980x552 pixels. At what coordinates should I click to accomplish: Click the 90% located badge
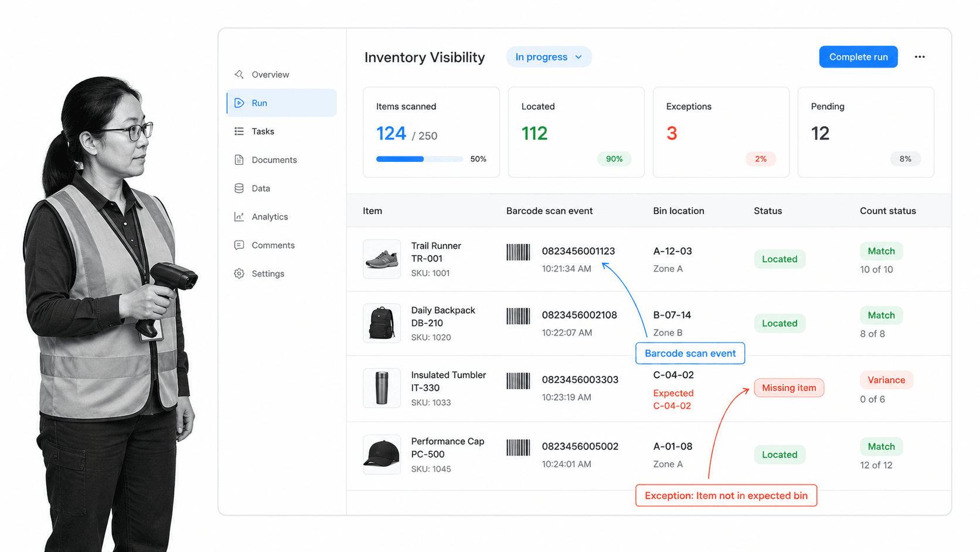click(614, 159)
